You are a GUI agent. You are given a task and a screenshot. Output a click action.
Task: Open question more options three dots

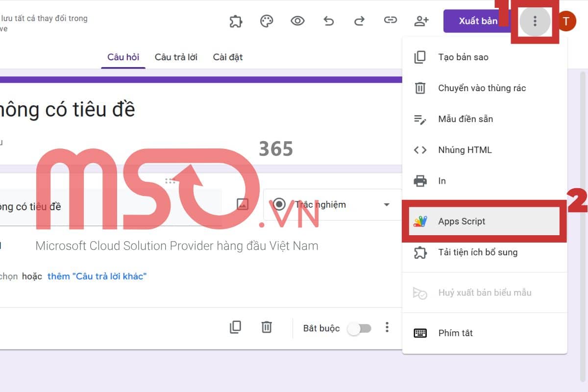[387, 327]
